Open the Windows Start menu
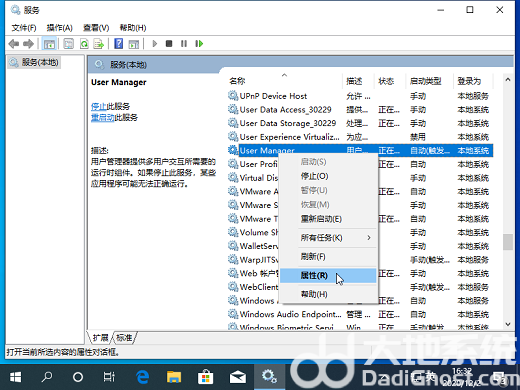Image resolution: width=520 pixels, height=390 pixels. point(15,377)
